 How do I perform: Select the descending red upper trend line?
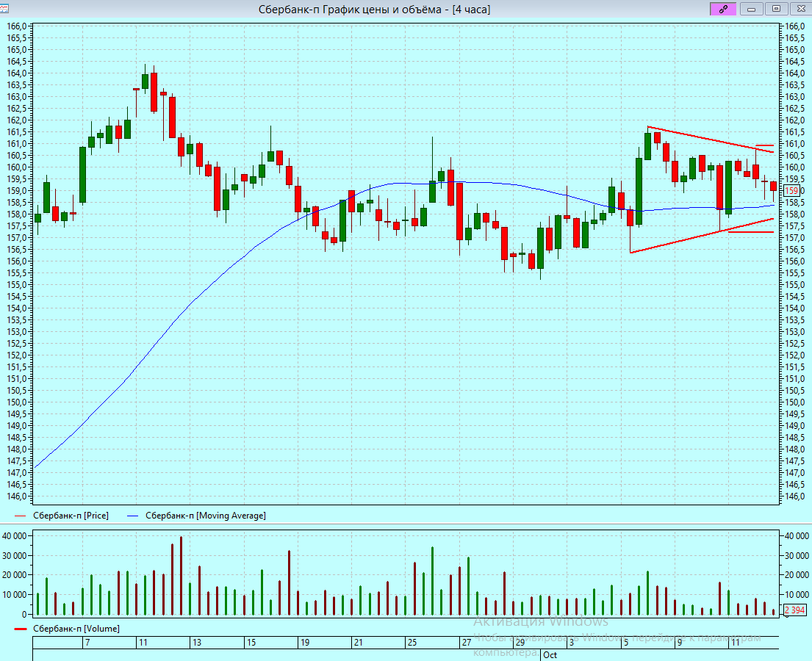(x=711, y=140)
